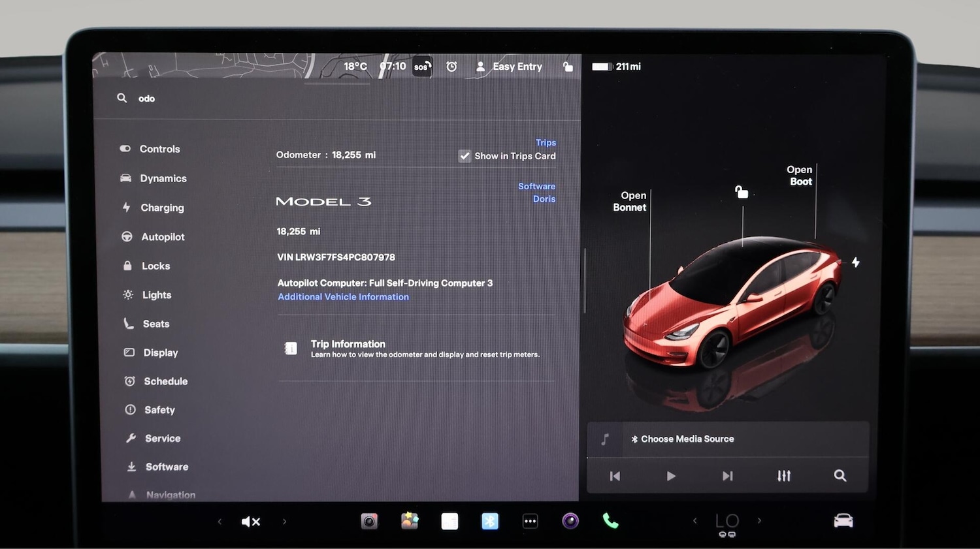980x549 pixels.
Task: Click the unlock padlock icon above the car
Action: click(742, 192)
